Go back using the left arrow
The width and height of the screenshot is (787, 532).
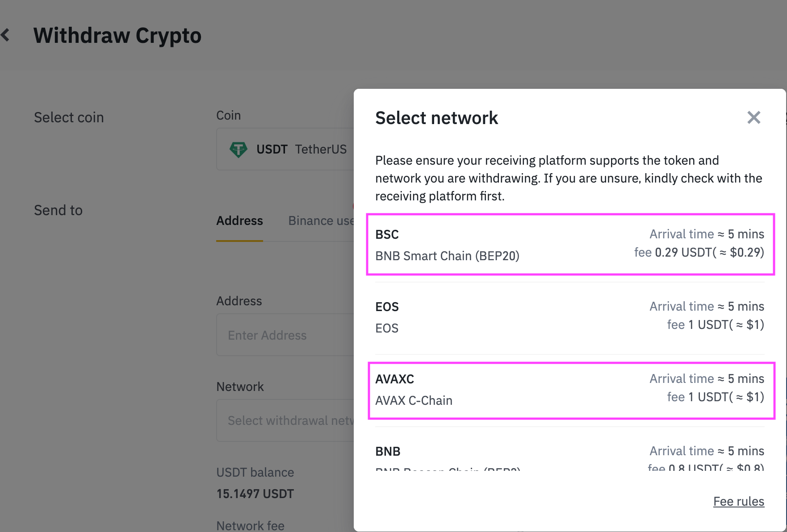pyautogui.click(x=6, y=35)
